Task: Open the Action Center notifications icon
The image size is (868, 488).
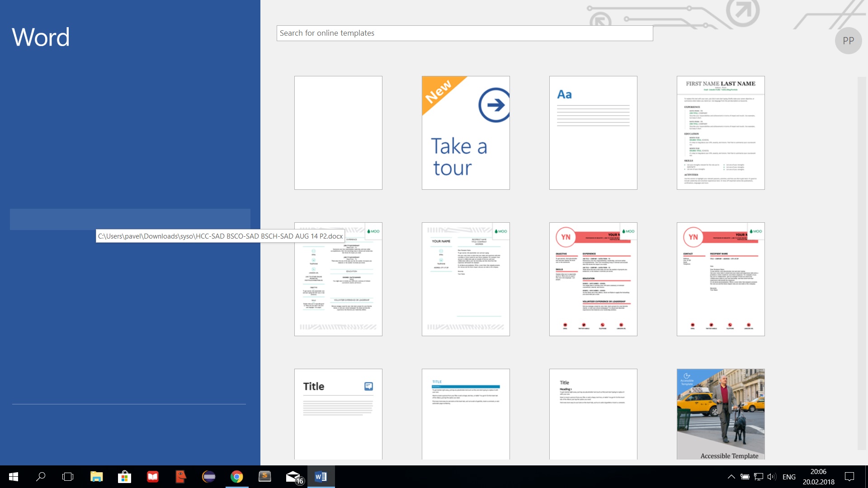Action: (x=849, y=477)
